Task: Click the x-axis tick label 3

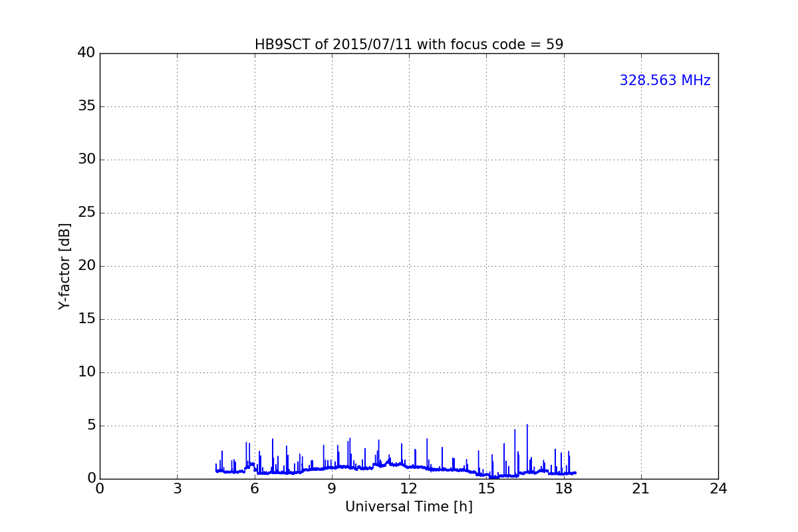Action: (177, 489)
